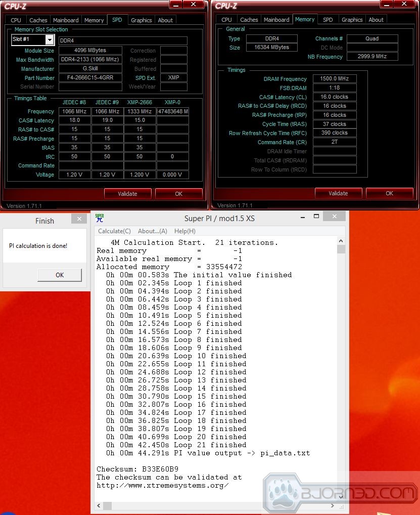Minimize the Super PI window
420x515 pixels.
(x=303, y=217)
